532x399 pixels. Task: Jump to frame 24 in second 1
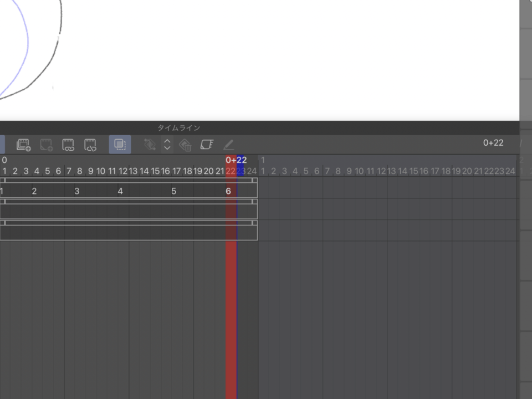[510, 171]
